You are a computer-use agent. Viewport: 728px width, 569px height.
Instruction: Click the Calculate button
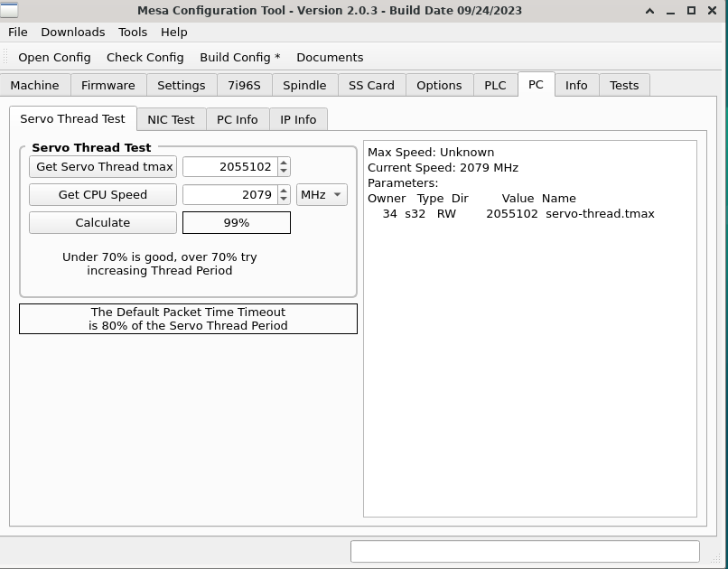103,223
